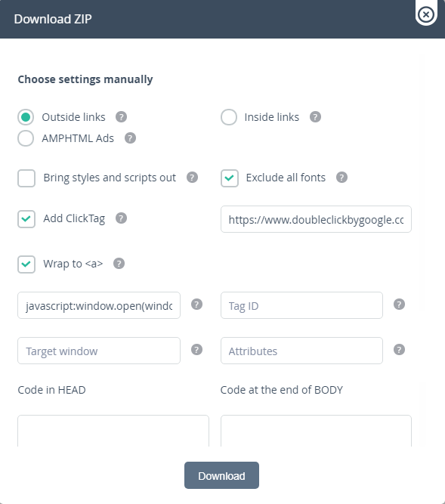Show help for the Tag ID field
445x504 pixels.
[399, 304]
